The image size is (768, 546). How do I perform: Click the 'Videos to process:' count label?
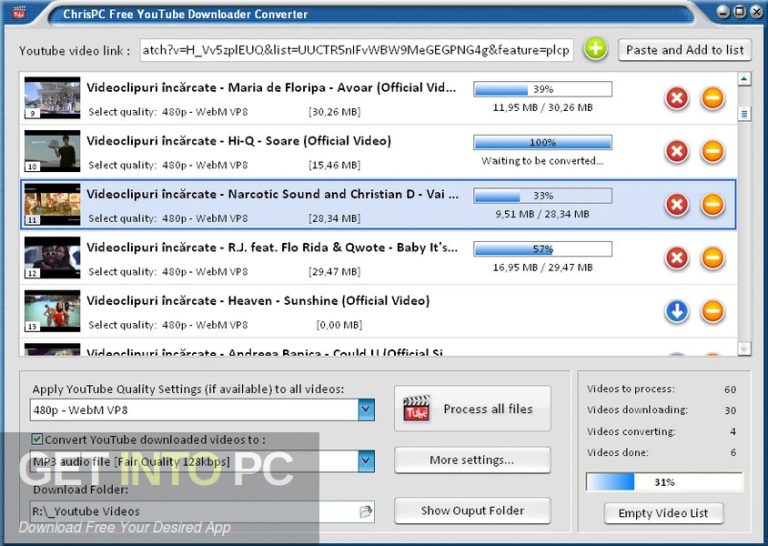click(631, 389)
